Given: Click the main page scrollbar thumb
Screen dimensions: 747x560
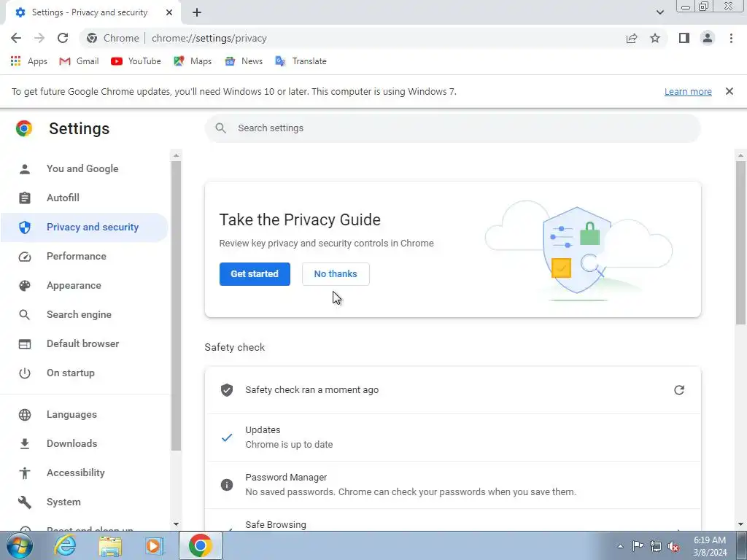Looking at the screenshot, I should [x=740, y=243].
